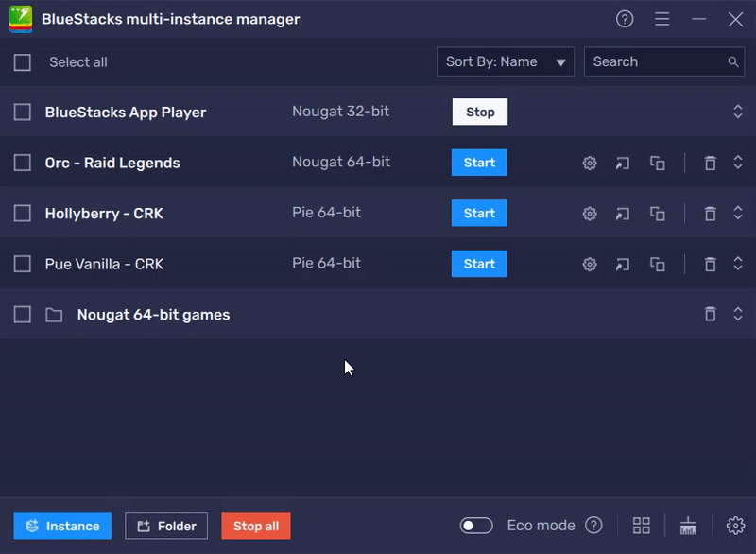Viewport: 756px width, 554px height.
Task: Clone the Hollyberry - CRK instance
Action: click(657, 213)
